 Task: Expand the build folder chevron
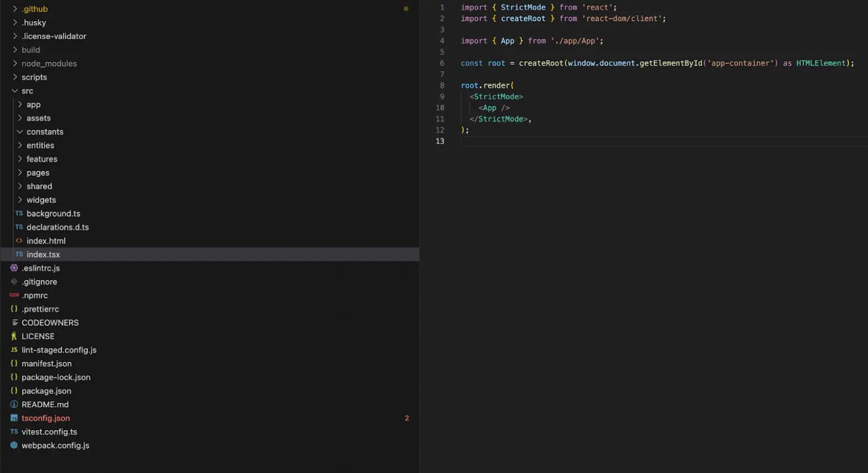click(x=15, y=50)
